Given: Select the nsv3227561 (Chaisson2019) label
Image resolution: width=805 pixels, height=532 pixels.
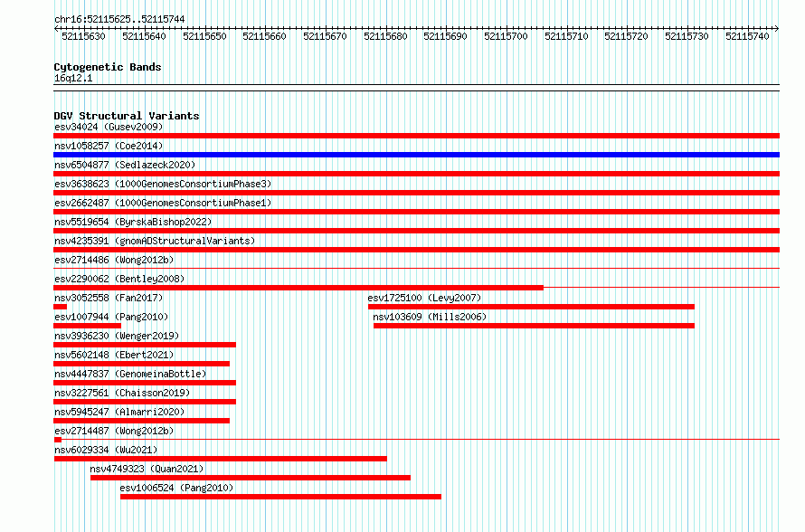Looking at the screenshot, I should (122, 393).
